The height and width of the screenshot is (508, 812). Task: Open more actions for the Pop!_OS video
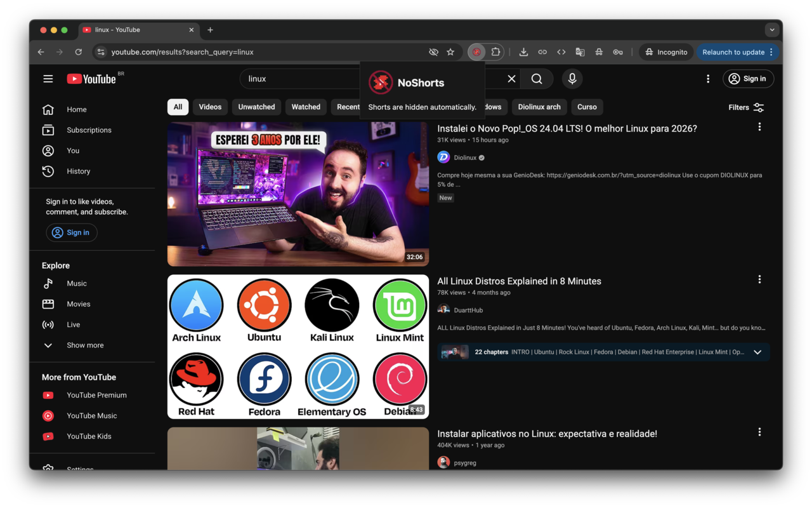[759, 127]
